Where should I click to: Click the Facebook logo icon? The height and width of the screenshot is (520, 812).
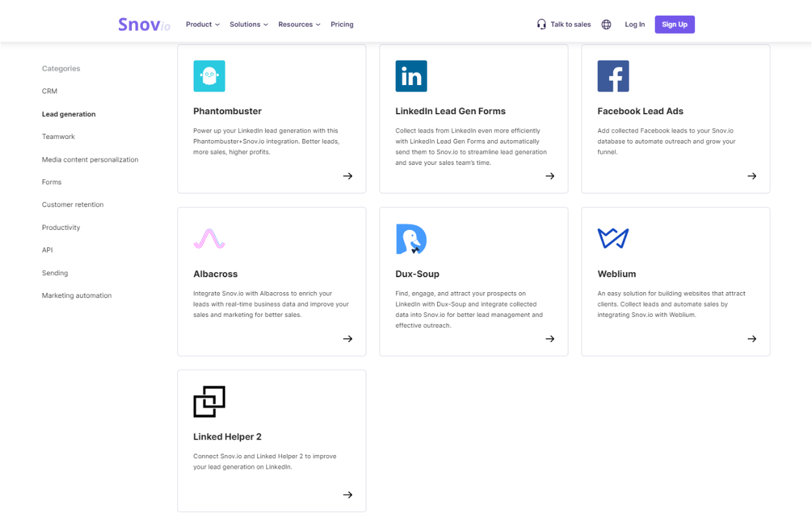[613, 76]
